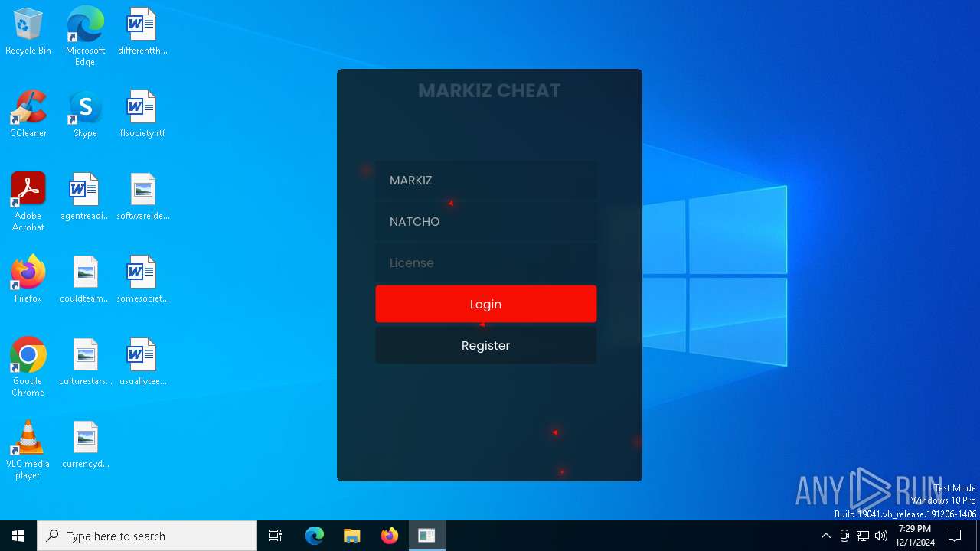Select the softwareide... image file icon
This screenshot has height=551, width=980.
coord(142,197)
